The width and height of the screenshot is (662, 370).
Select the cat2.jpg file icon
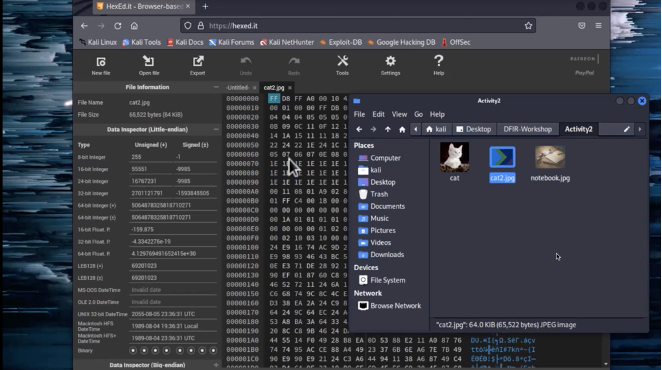[502, 157]
